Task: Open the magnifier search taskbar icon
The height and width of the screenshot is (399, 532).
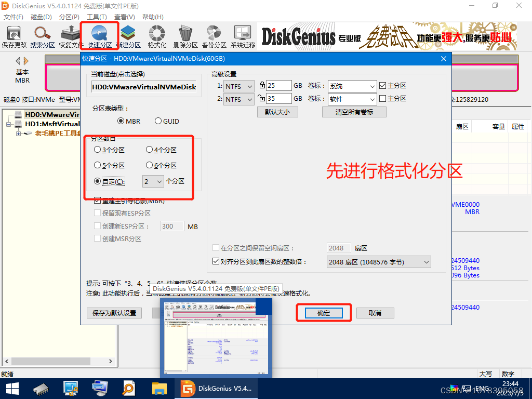Action: click(x=129, y=389)
